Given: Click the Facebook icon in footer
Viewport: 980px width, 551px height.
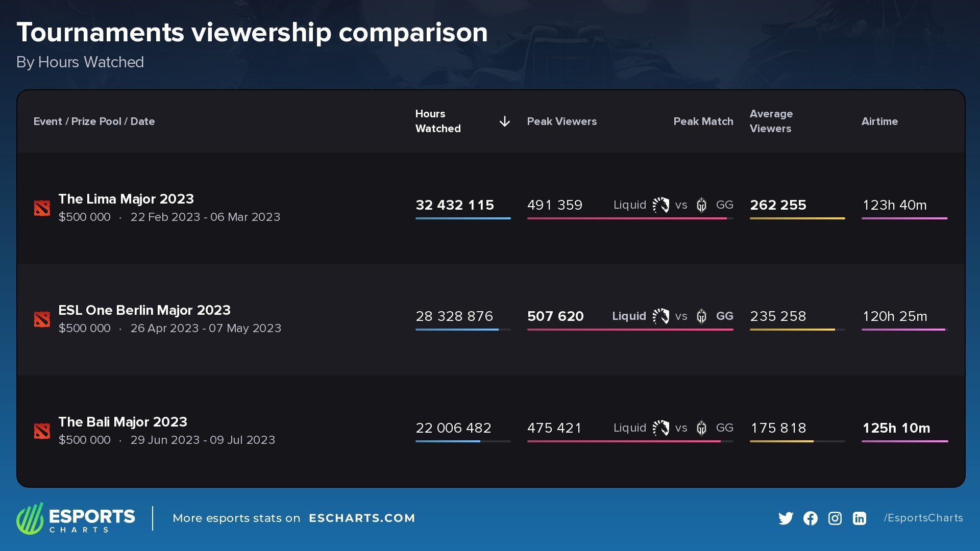Looking at the screenshot, I should tap(810, 518).
